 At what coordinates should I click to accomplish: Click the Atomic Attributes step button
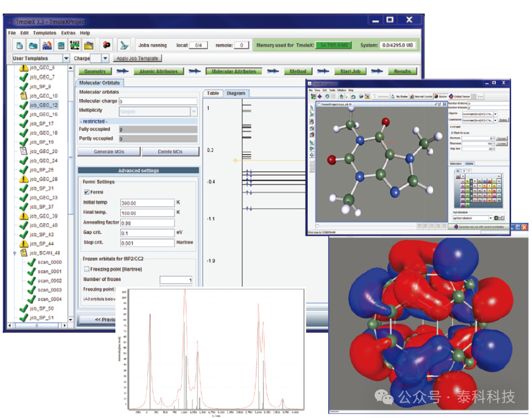[158, 71]
